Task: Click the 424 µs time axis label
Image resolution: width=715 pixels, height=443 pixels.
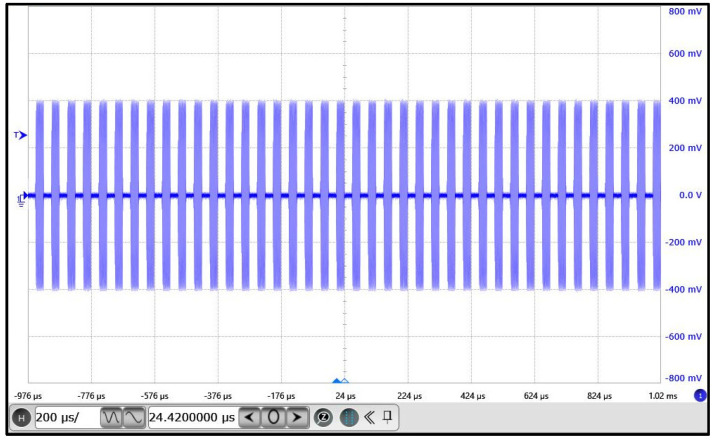Action: pos(473,396)
